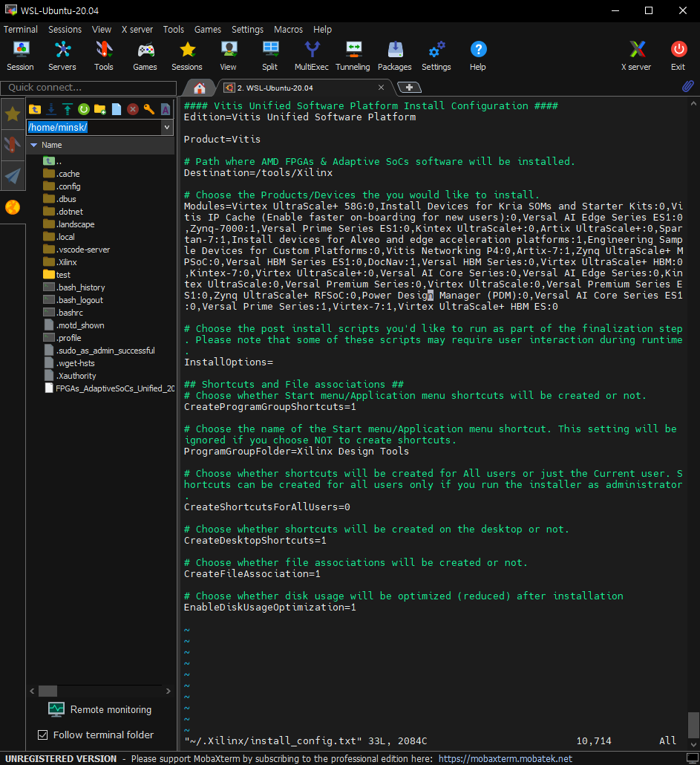Screen dimensions: 700x765
Task: Open the Tunneling tool
Action: tap(353, 52)
